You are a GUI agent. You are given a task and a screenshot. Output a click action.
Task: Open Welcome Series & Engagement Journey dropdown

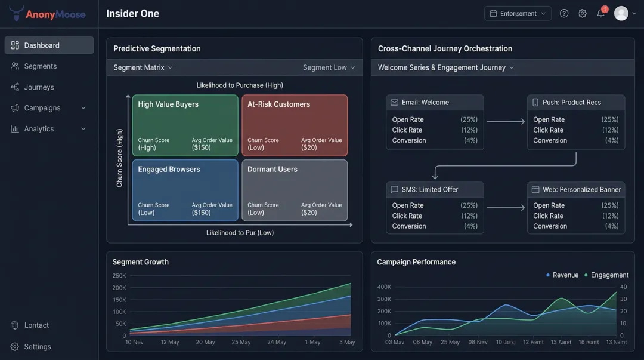pos(445,67)
